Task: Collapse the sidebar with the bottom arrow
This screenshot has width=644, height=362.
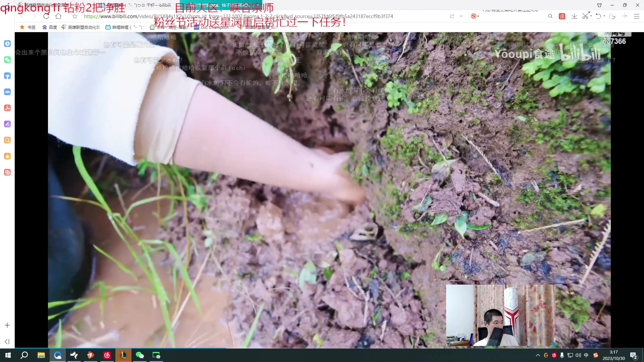Action: tap(7, 342)
